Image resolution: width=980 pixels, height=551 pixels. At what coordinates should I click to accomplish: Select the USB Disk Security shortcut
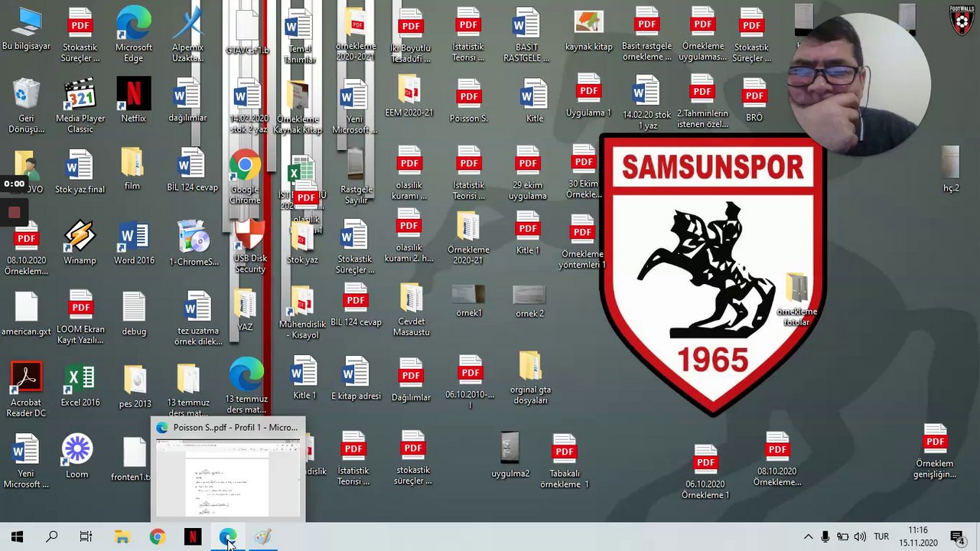tap(250, 248)
